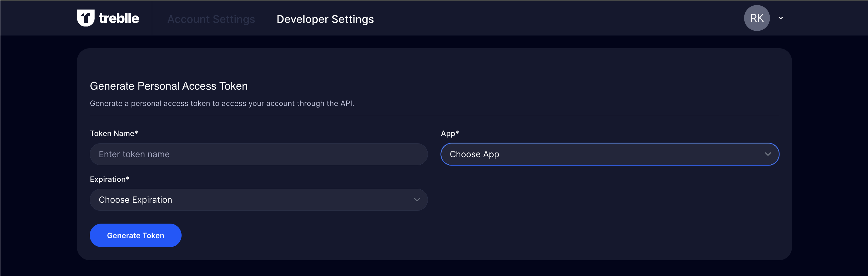Expand the account menu chevron beside RK
Viewport: 868px width, 276px height.
[781, 18]
